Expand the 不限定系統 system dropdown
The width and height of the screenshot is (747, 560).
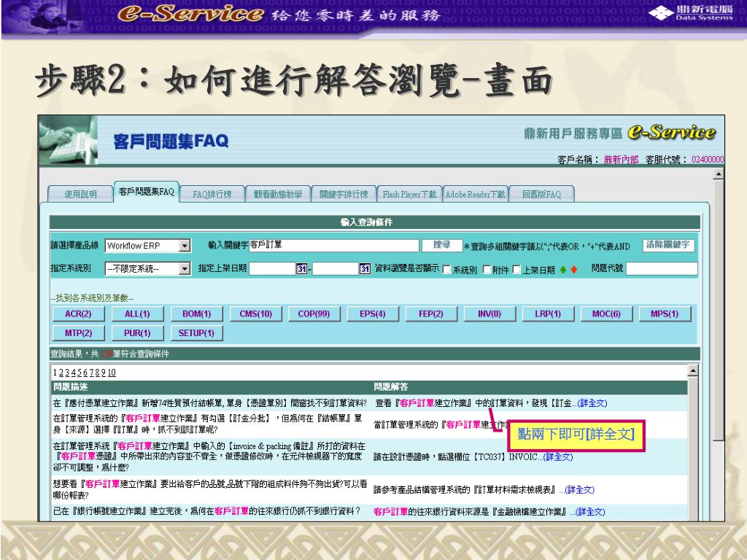click(185, 268)
